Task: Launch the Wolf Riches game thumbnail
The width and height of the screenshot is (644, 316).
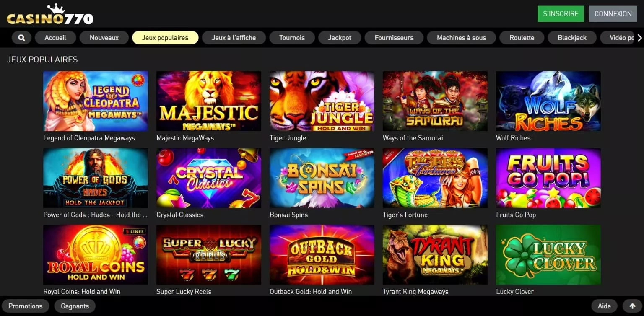Action: pos(548,101)
